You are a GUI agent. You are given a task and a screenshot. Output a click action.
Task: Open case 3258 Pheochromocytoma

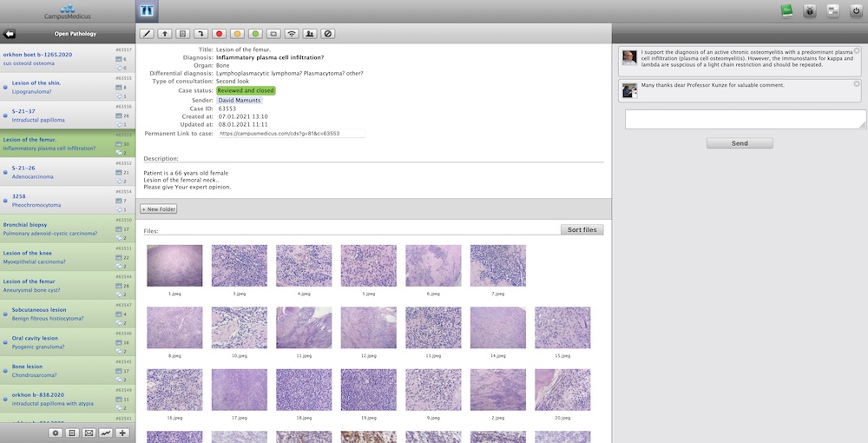click(x=68, y=201)
